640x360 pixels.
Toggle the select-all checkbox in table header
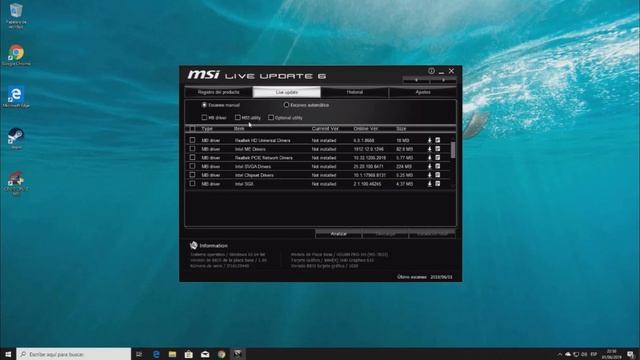pos(192,129)
